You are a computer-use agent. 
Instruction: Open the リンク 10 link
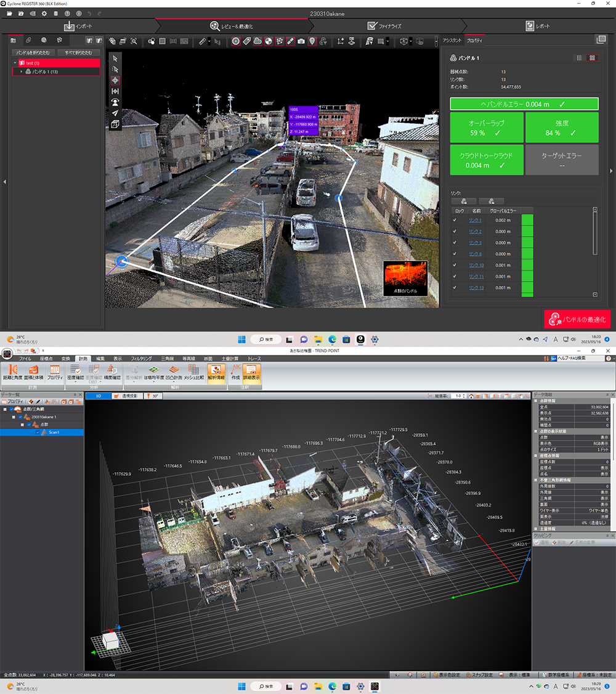pyautogui.click(x=476, y=265)
